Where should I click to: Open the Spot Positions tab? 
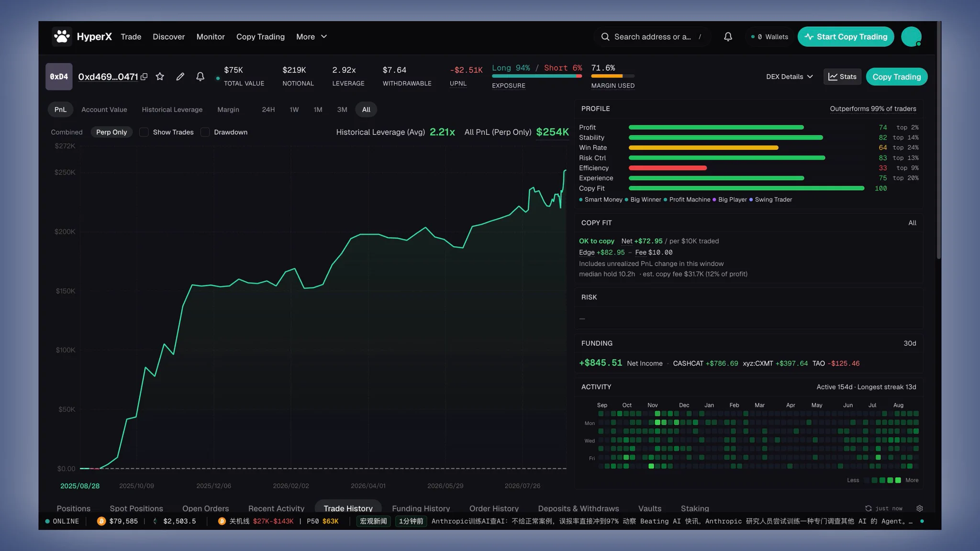[136, 508]
